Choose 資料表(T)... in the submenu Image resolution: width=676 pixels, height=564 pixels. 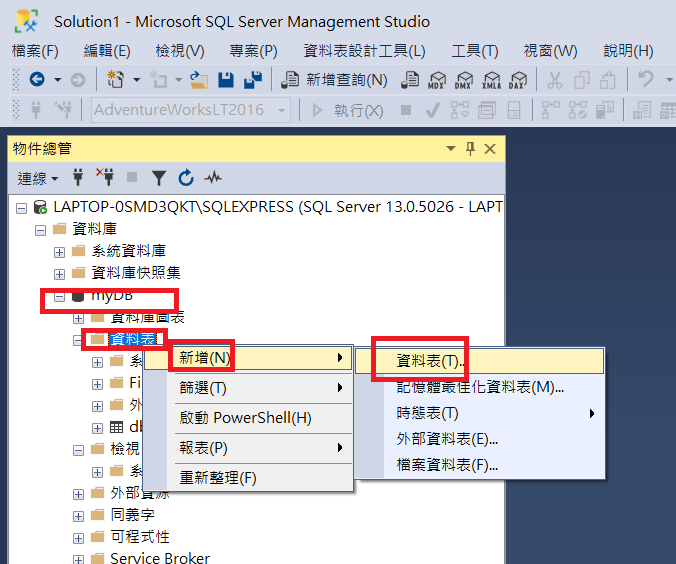[x=479, y=360]
